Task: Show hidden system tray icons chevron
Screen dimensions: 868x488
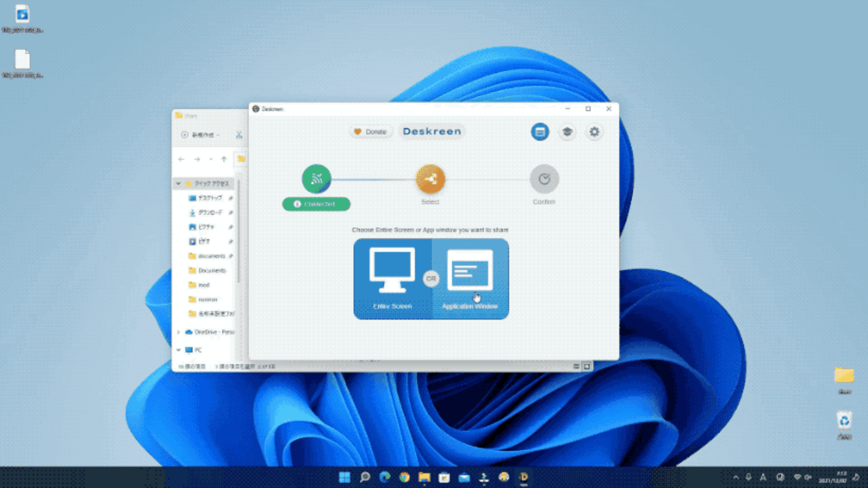Action: pos(736,477)
